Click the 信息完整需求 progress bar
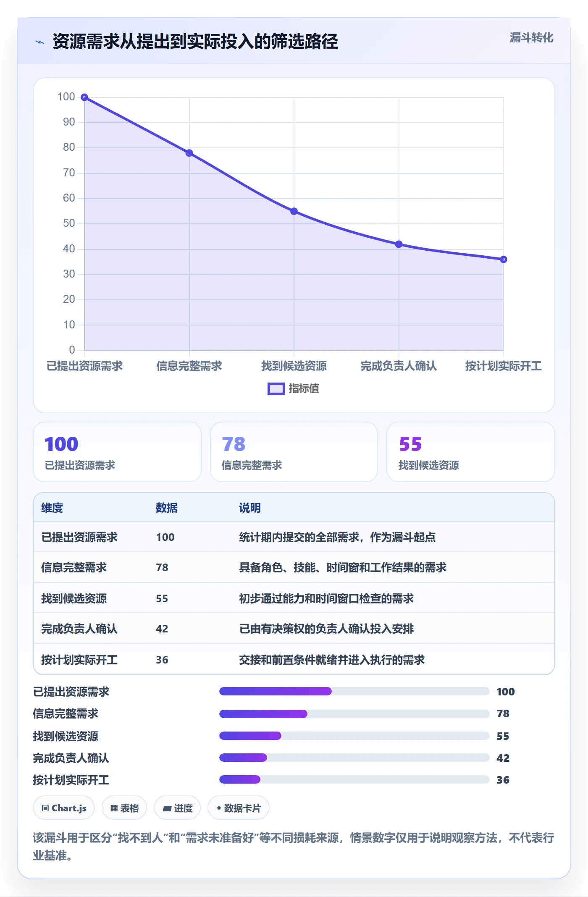The width and height of the screenshot is (588, 897). (x=354, y=713)
